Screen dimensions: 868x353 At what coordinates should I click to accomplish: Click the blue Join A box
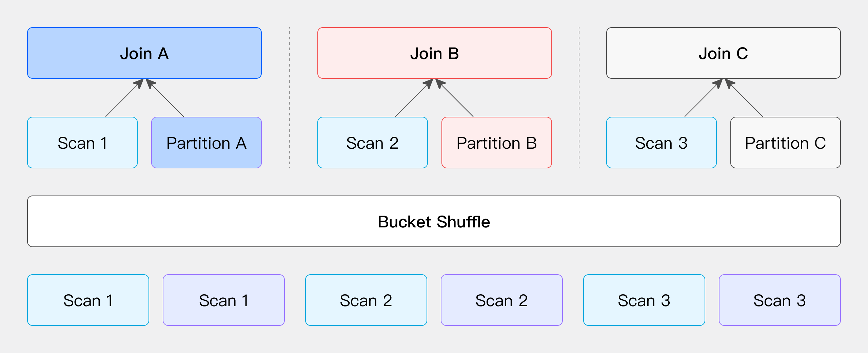tap(144, 53)
